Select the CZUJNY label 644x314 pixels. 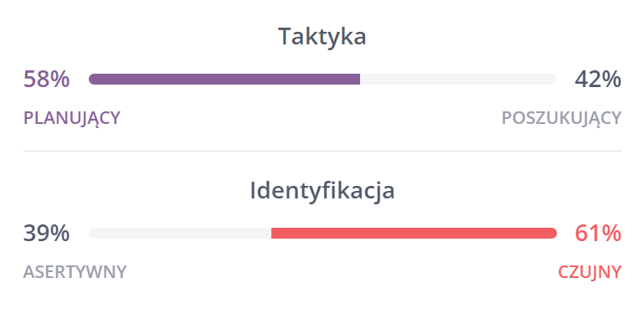tap(590, 272)
